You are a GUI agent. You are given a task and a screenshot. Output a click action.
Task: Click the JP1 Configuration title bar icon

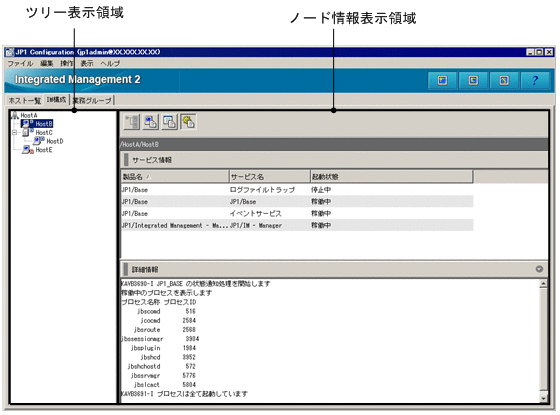pos(10,52)
